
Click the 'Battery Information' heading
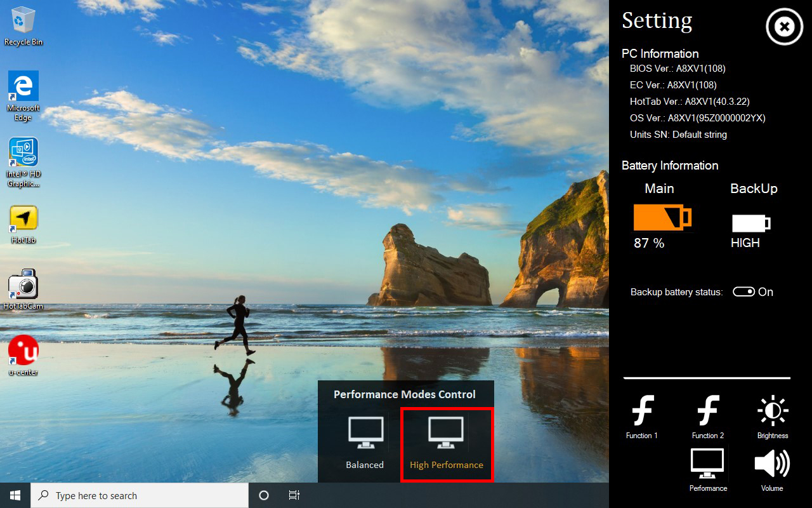(x=670, y=166)
